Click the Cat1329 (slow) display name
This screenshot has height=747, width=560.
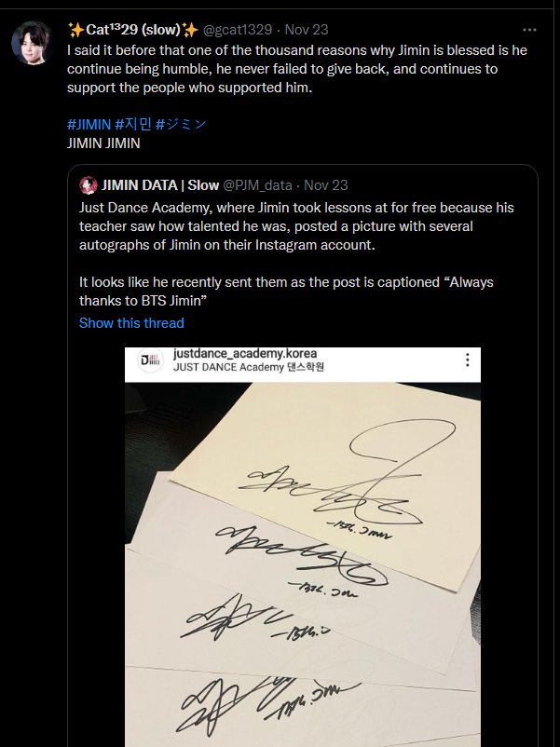133,30
